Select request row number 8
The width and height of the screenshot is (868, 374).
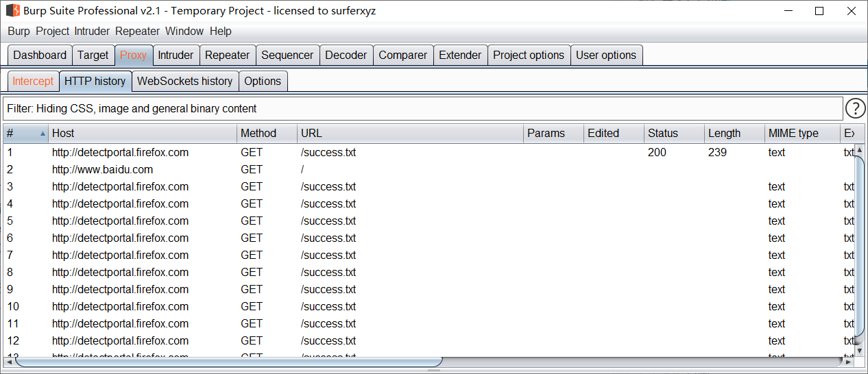(429, 272)
